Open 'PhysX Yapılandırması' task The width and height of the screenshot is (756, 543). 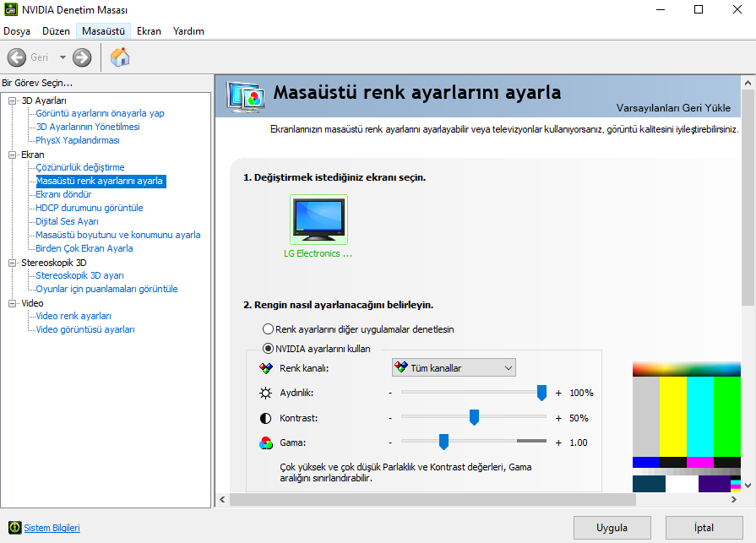pos(78,140)
